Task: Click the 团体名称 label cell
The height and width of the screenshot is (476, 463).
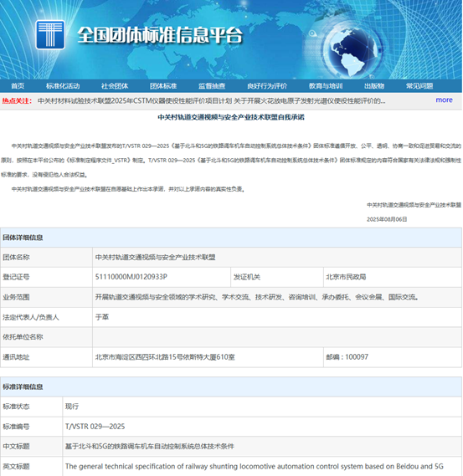Action: click(x=46, y=257)
